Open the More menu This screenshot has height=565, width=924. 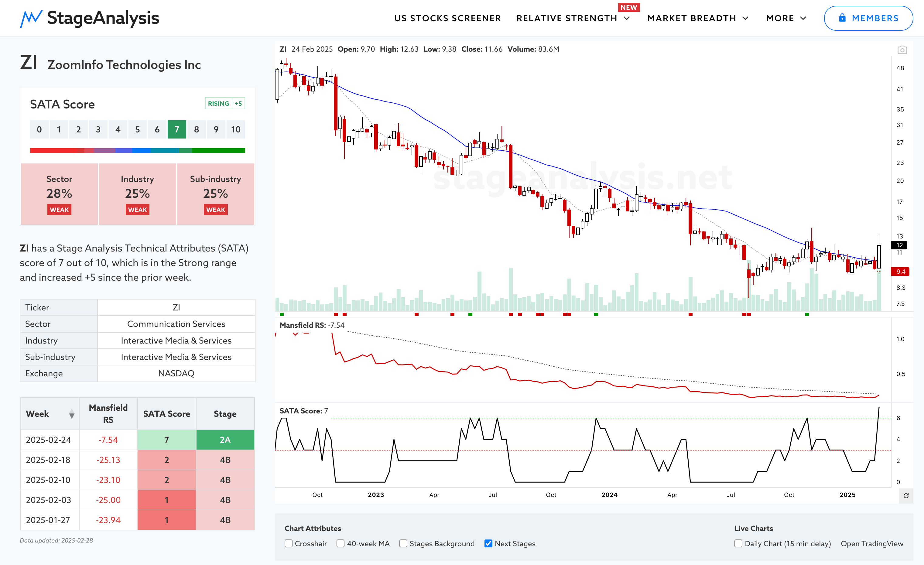780,18
